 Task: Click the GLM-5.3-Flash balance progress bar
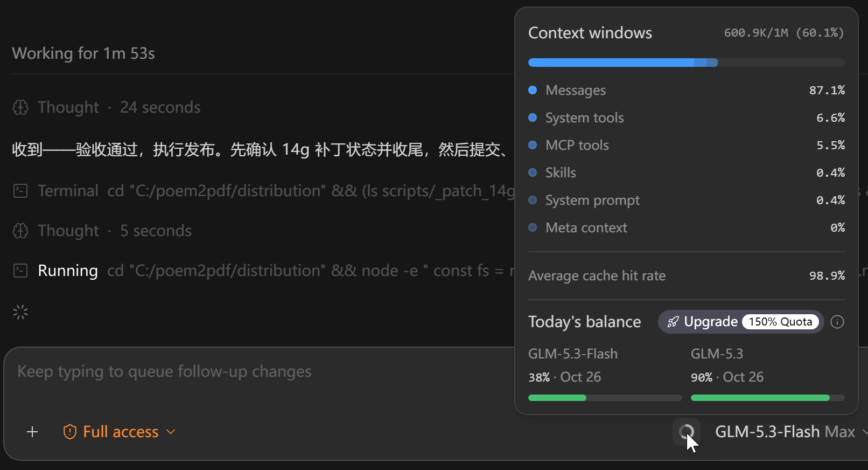605,398
